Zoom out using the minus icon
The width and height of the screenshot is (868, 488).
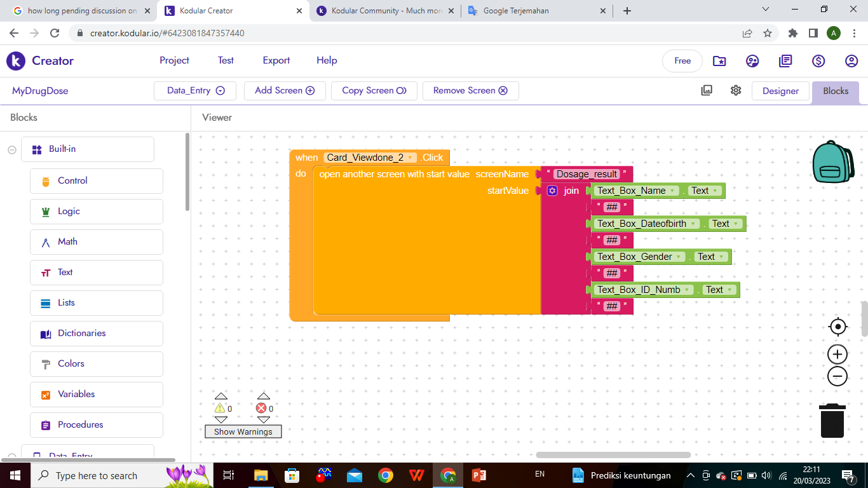pyautogui.click(x=837, y=376)
